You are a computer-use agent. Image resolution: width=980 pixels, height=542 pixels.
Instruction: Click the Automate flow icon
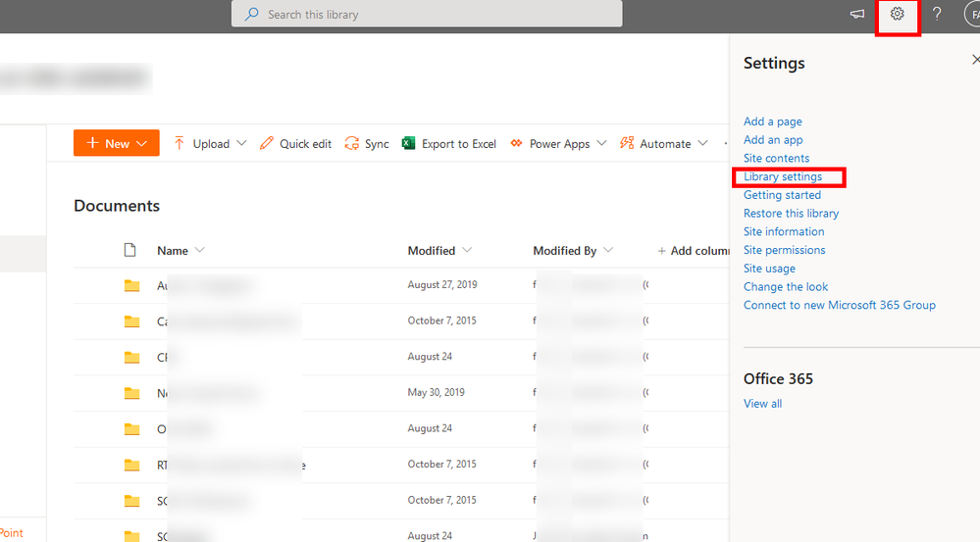click(x=626, y=144)
